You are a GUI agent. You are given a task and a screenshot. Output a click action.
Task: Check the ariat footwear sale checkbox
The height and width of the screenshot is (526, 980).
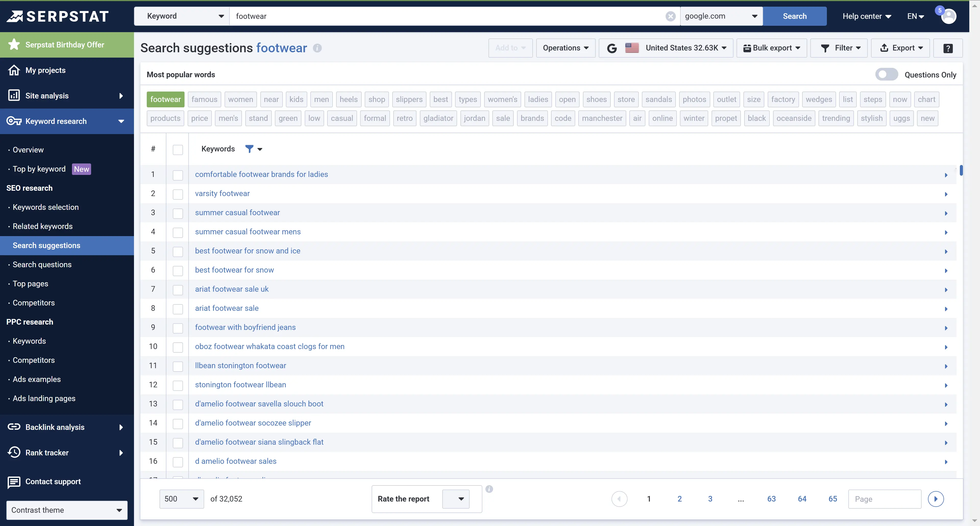[x=178, y=309]
